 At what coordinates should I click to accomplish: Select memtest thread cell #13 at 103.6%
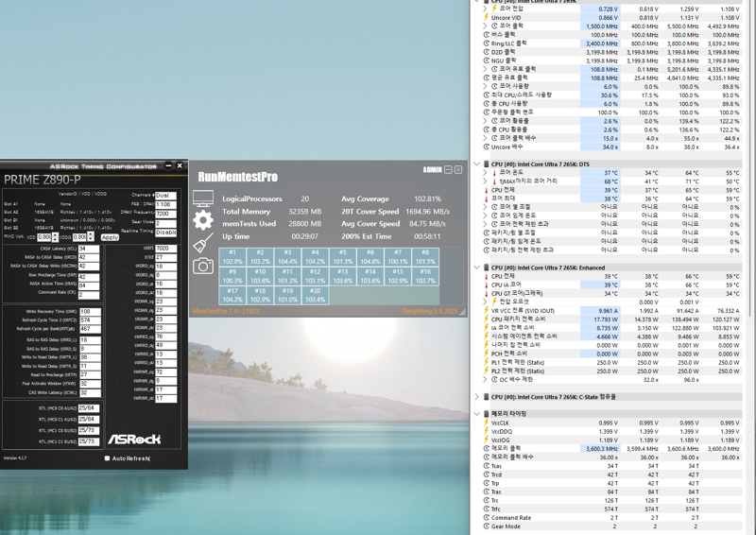click(x=343, y=276)
